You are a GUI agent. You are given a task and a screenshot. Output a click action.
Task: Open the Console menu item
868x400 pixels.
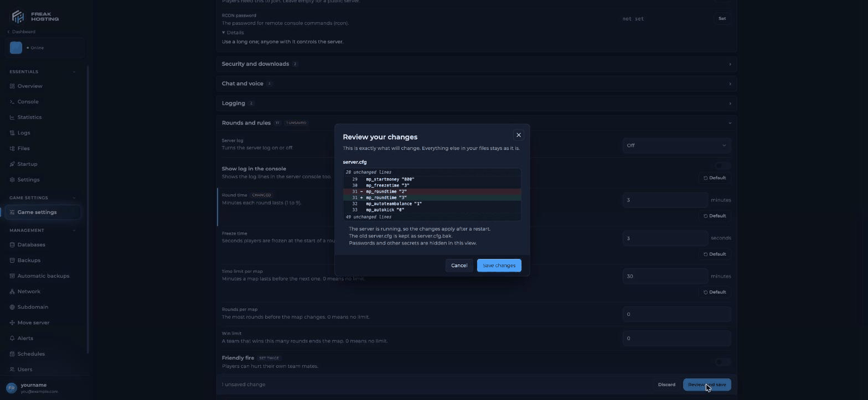pyautogui.click(x=43, y=102)
